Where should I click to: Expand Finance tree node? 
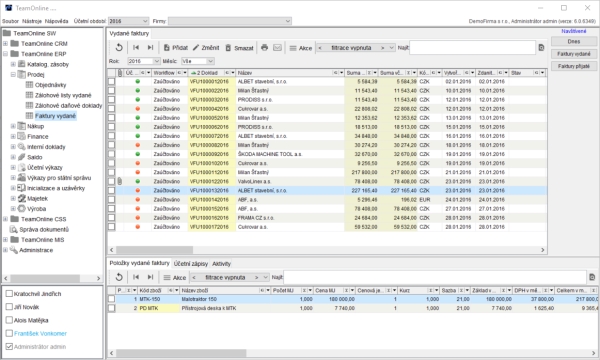click(x=13, y=137)
